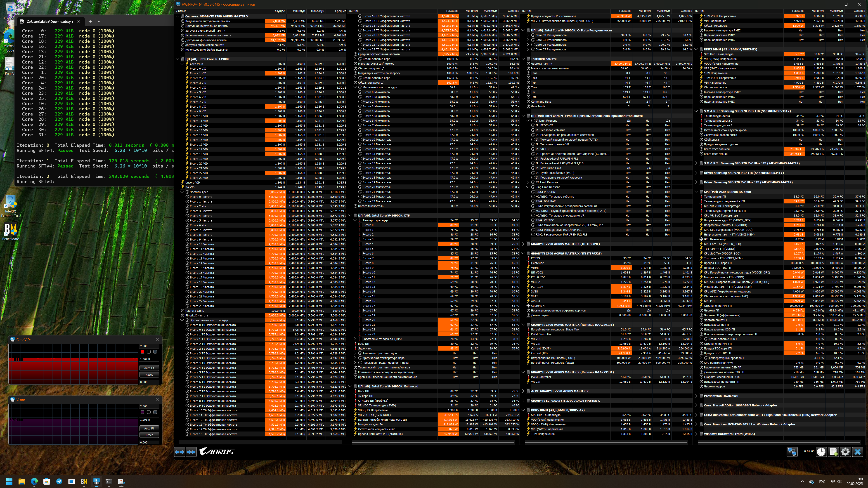Click the Windows Start button on taskbar
The height and width of the screenshot is (488, 868).
(9, 482)
